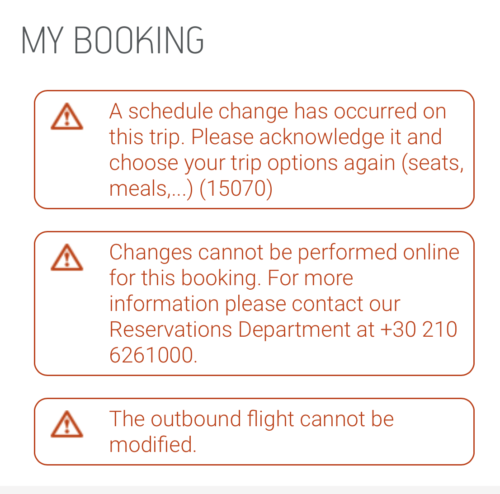This screenshot has height=494, width=500.
Task: Click the '6261000.' number line
Action: tap(153, 355)
